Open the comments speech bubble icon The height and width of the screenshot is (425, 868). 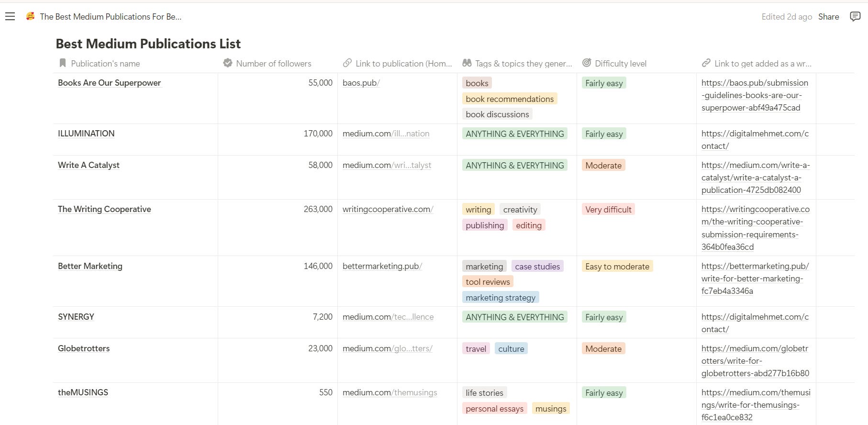click(x=855, y=17)
